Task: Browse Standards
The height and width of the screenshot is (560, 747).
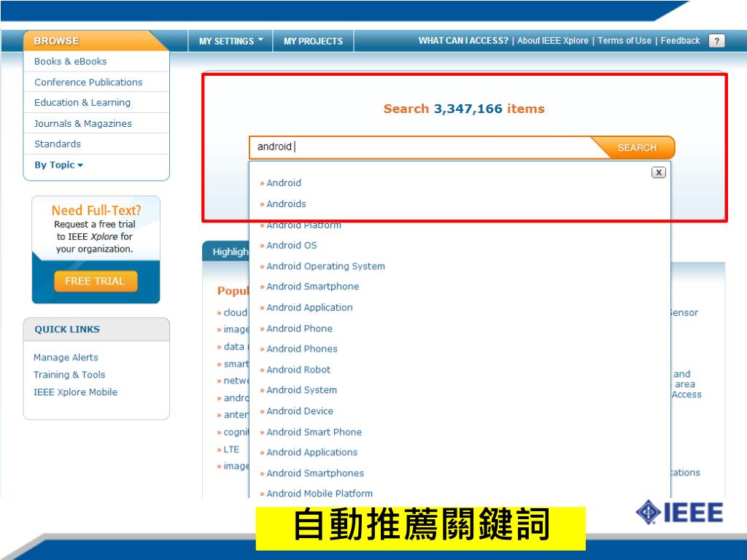Action: point(57,144)
